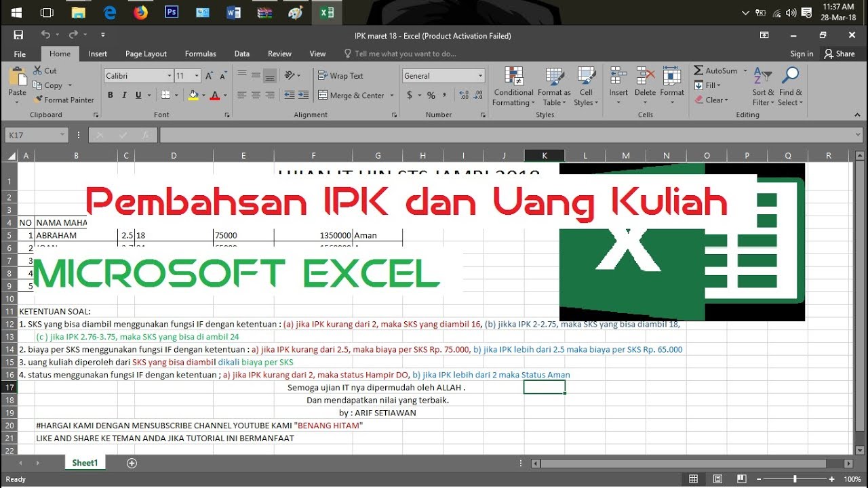The image size is (868, 488).
Task: Switch to the Formulas tab
Action: (x=201, y=54)
